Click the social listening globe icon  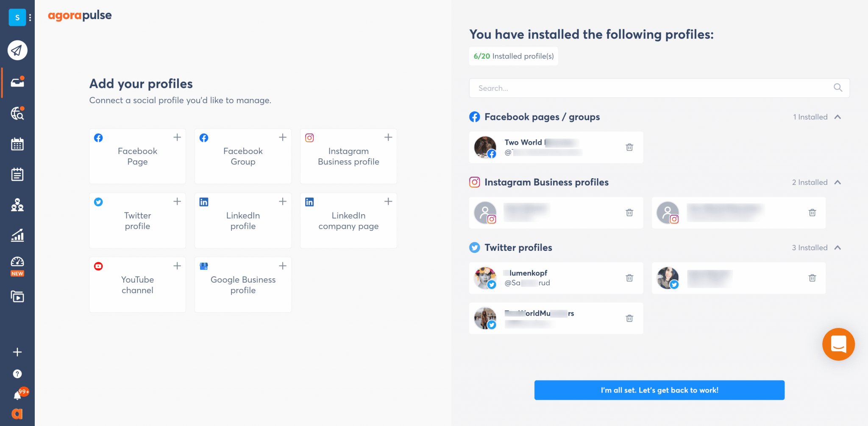pyautogui.click(x=17, y=113)
